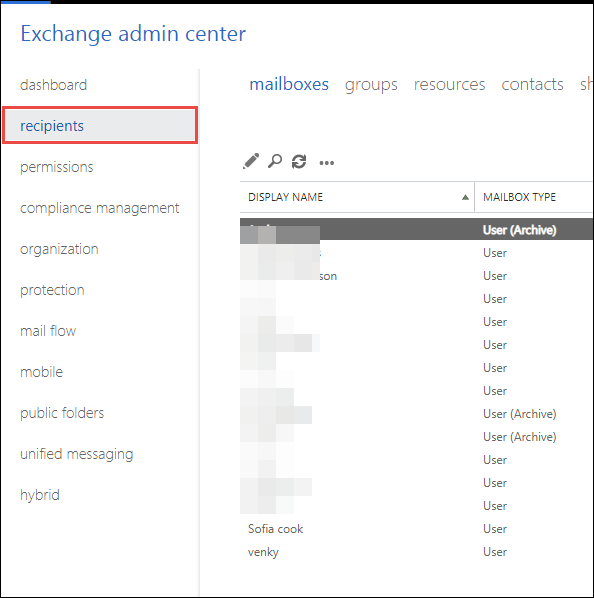This screenshot has width=594, height=598.
Task: Select the venky mailbox row
Action: click(x=416, y=552)
